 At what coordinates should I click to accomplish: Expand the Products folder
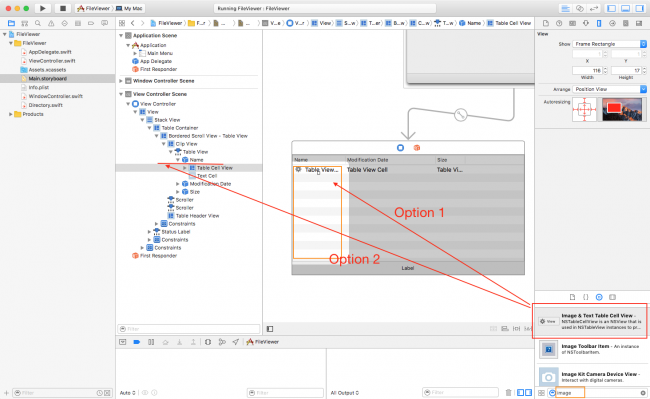point(11,114)
